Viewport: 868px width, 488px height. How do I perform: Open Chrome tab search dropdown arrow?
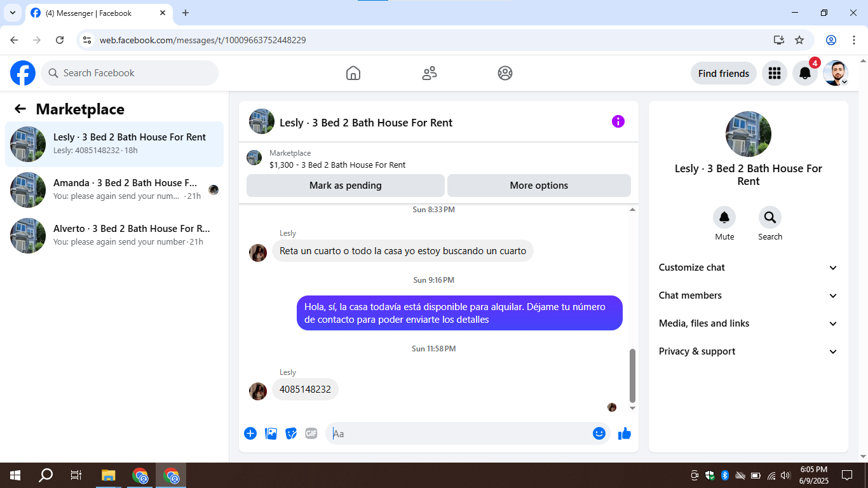(x=13, y=13)
